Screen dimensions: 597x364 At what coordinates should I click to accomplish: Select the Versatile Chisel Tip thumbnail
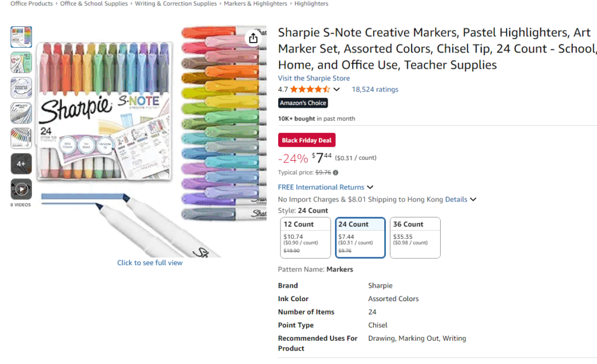tap(21, 87)
